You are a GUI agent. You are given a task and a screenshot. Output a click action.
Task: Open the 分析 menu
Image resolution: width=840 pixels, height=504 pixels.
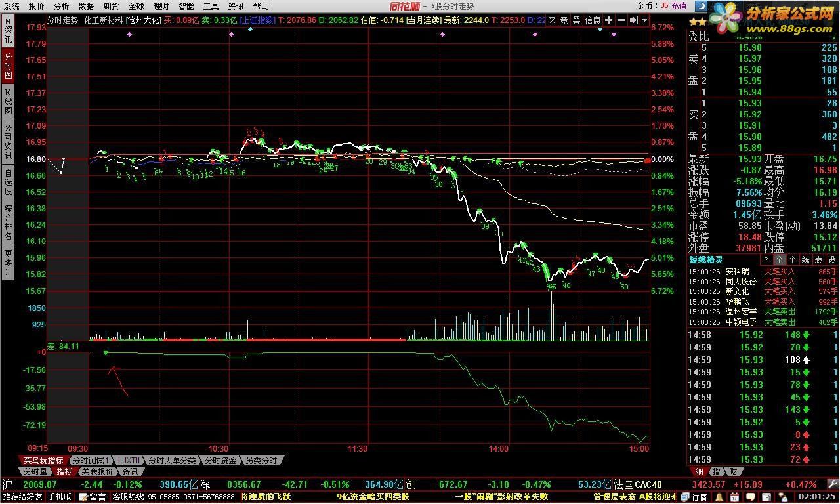point(61,6)
